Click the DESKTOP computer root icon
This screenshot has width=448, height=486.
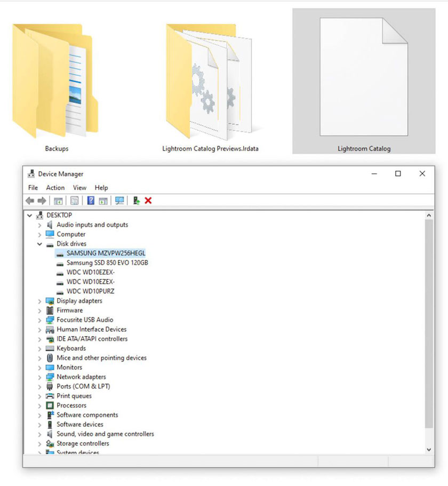click(x=39, y=215)
